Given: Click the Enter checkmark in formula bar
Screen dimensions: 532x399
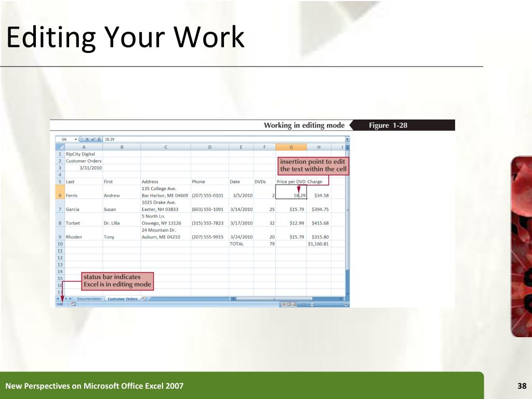Looking at the screenshot, I should click(93, 139).
